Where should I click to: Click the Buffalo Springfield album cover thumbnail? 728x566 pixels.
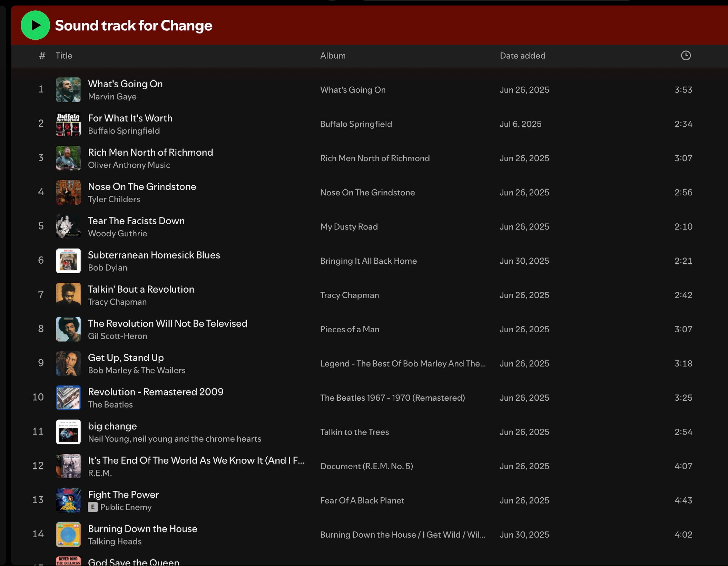click(68, 124)
